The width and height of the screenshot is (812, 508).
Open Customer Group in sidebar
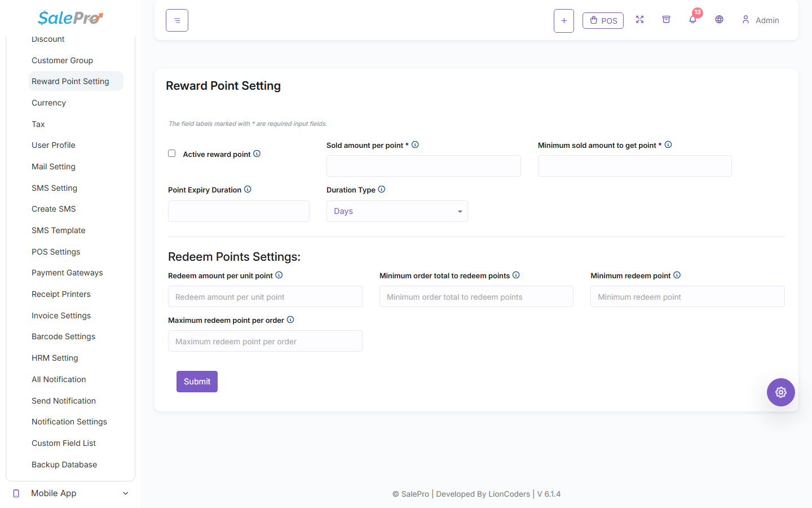point(62,60)
